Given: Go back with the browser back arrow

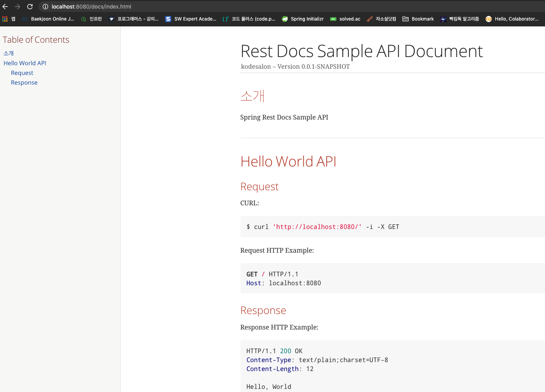Looking at the screenshot, I should point(5,7).
